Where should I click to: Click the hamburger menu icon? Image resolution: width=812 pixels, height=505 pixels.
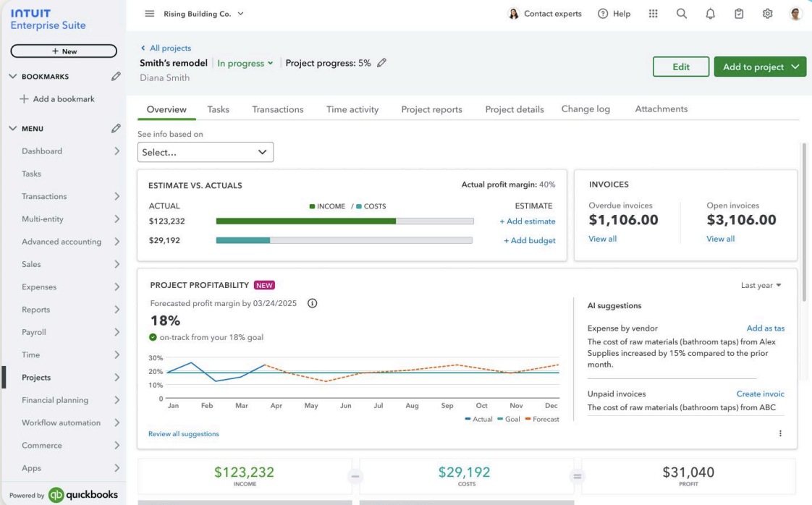pyautogui.click(x=149, y=14)
